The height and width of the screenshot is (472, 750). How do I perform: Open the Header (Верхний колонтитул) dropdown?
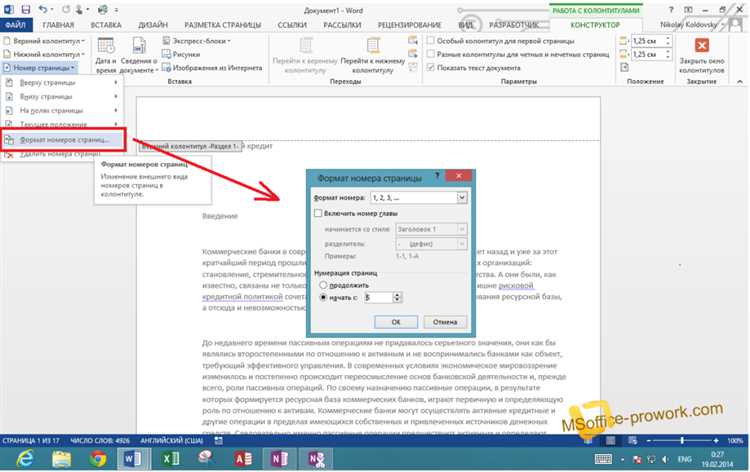pyautogui.click(x=44, y=41)
